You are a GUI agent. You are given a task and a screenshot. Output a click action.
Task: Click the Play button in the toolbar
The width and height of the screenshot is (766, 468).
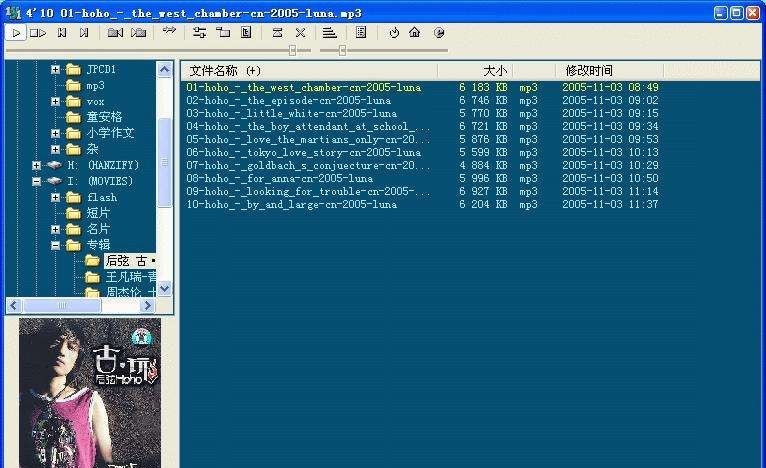[16, 33]
